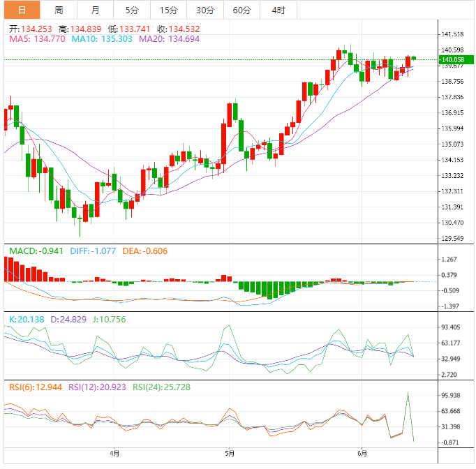The image size is (476, 469).
Task: Click the MA5: 134.770 indicator label
Action: click(37, 39)
